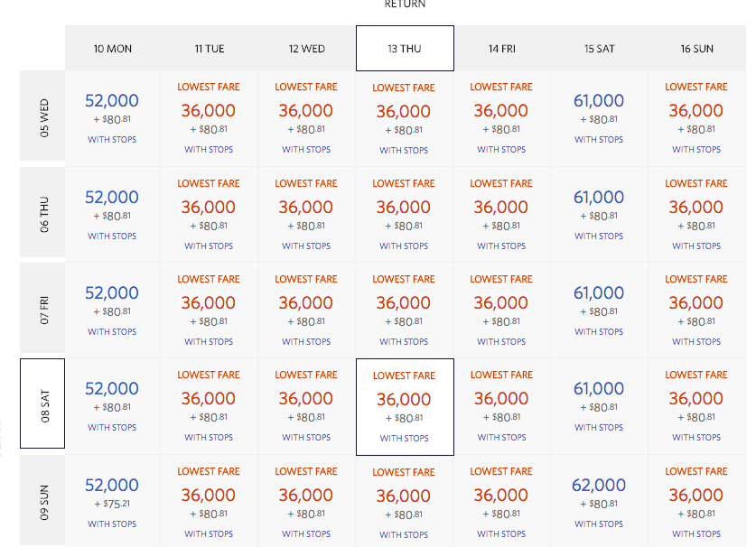Pick the 62,000 miles fare cell
756x547 pixels.
pos(598,486)
